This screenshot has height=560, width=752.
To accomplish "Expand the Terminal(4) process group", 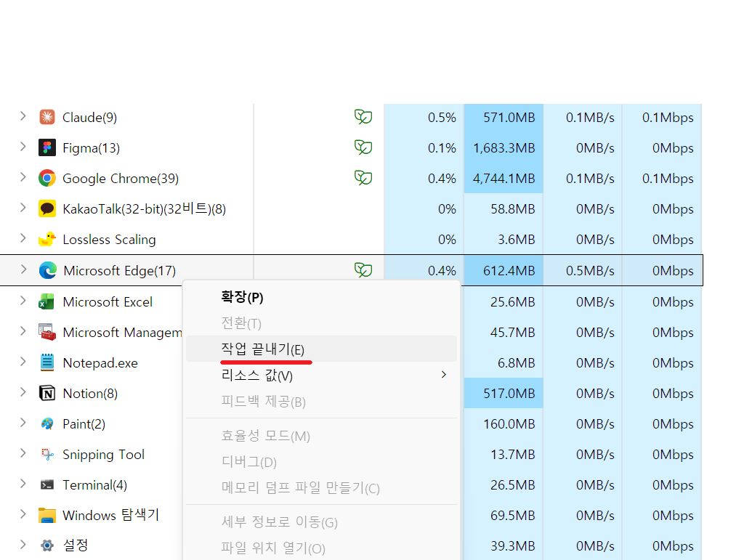I will pyautogui.click(x=23, y=484).
